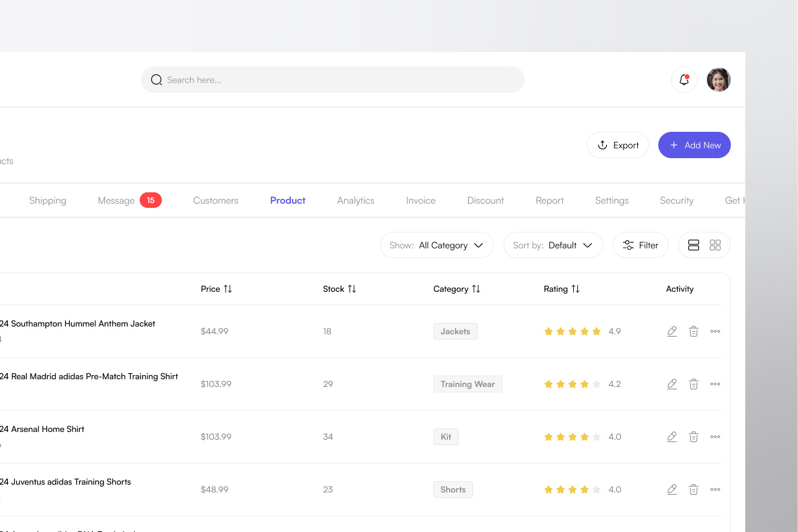
Task: Open the notifications bell
Action: [684, 80]
